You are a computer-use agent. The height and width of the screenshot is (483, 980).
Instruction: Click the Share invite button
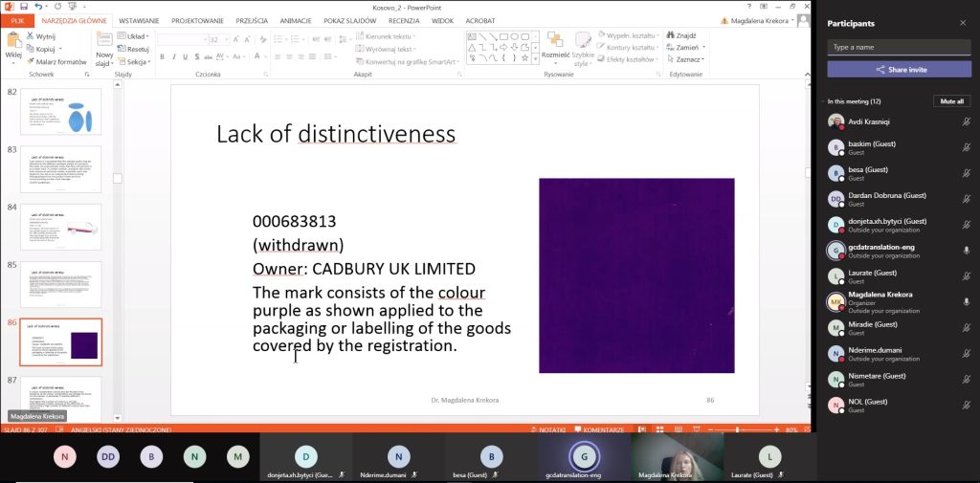899,70
